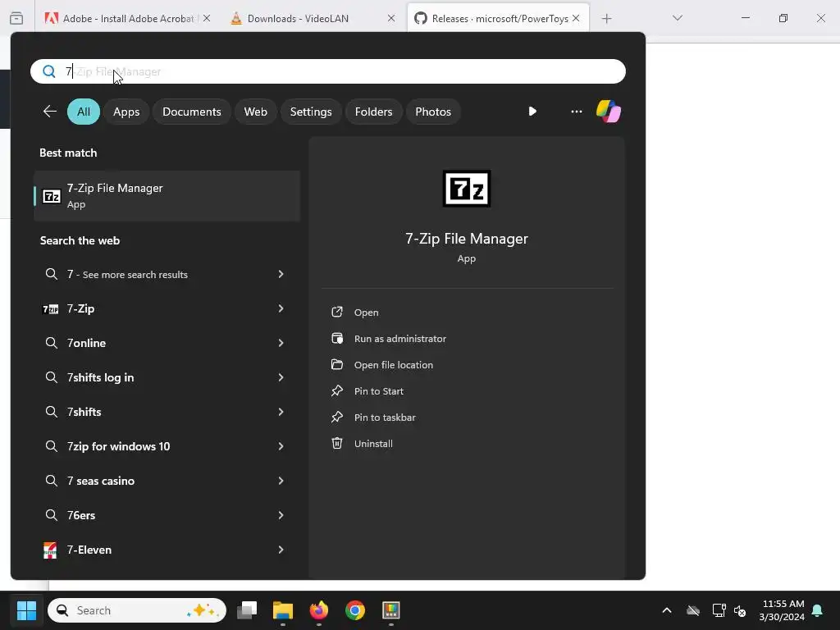Click Open file location
The height and width of the screenshot is (630, 840).
coord(394,365)
